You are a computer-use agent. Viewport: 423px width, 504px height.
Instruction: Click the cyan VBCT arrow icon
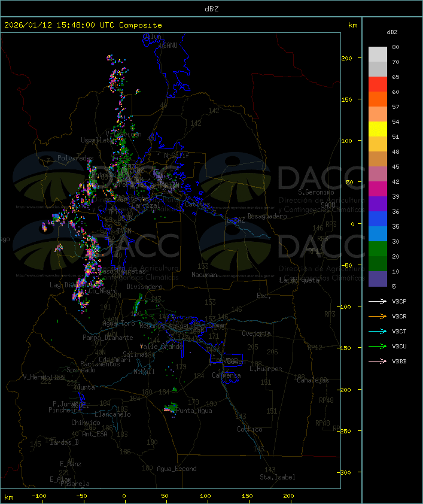point(378,332)
